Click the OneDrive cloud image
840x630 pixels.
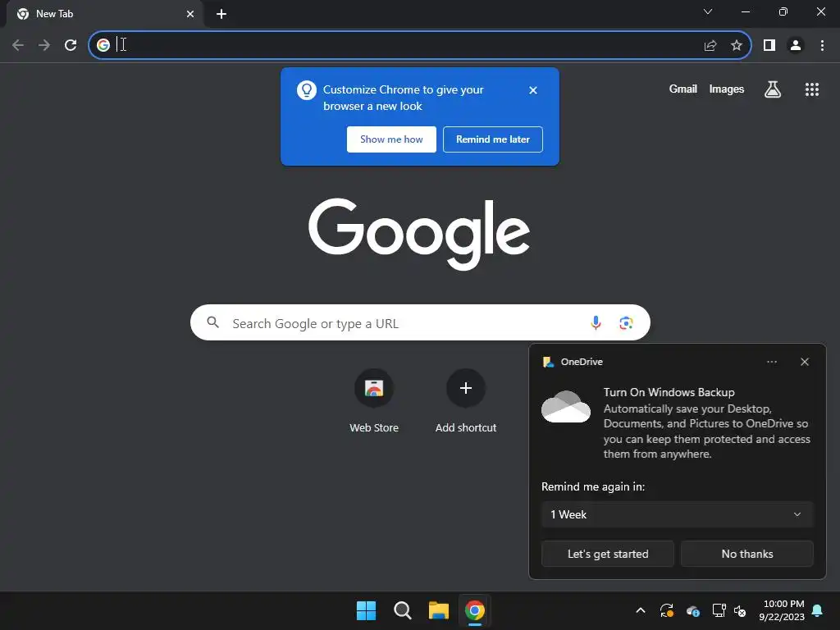click(566, 407)
